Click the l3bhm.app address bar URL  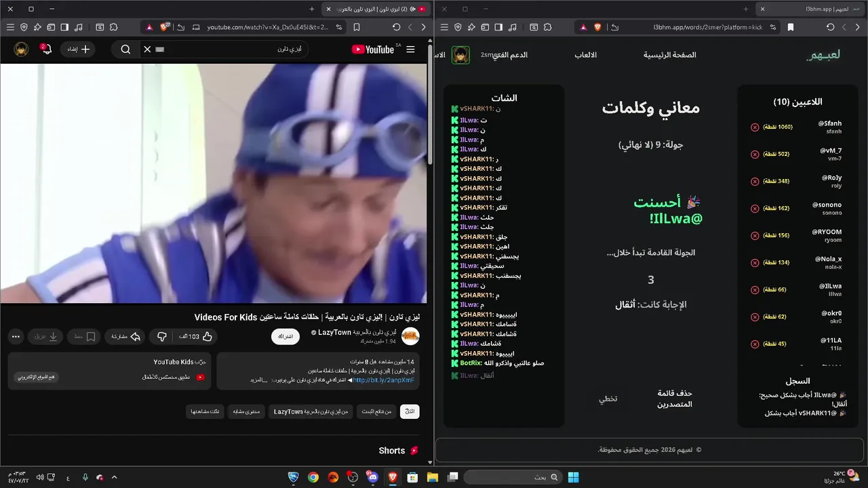point(707,27)
